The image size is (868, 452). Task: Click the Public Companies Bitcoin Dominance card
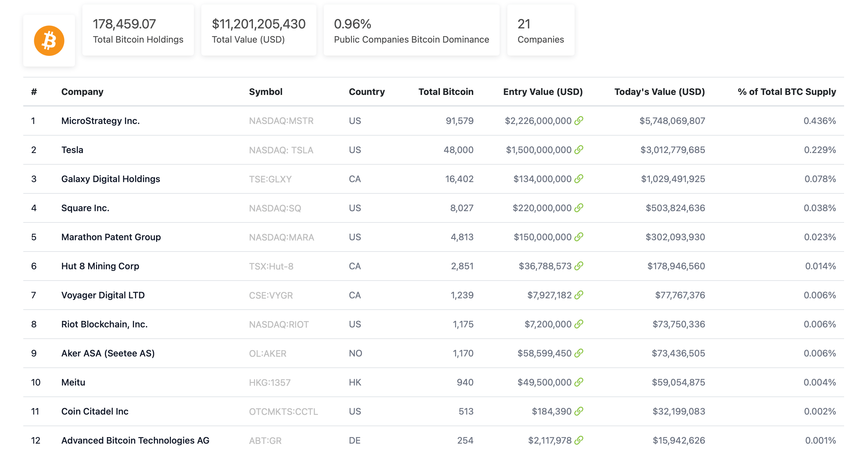pos(411,30)
